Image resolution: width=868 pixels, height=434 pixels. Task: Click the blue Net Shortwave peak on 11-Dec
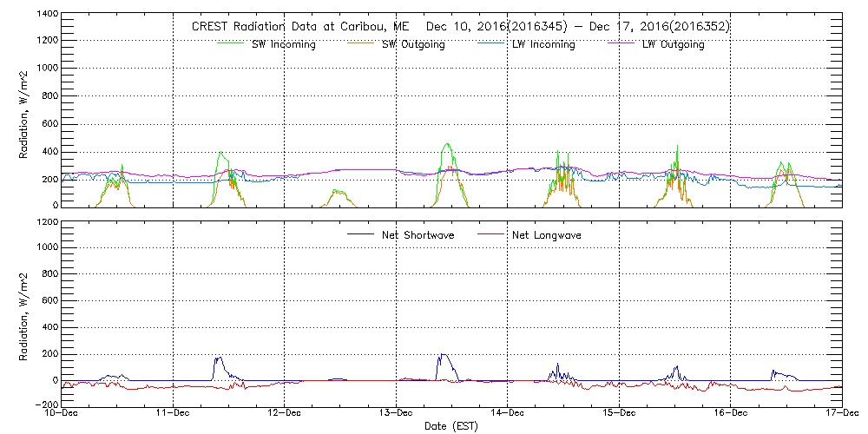click(219, 358)
